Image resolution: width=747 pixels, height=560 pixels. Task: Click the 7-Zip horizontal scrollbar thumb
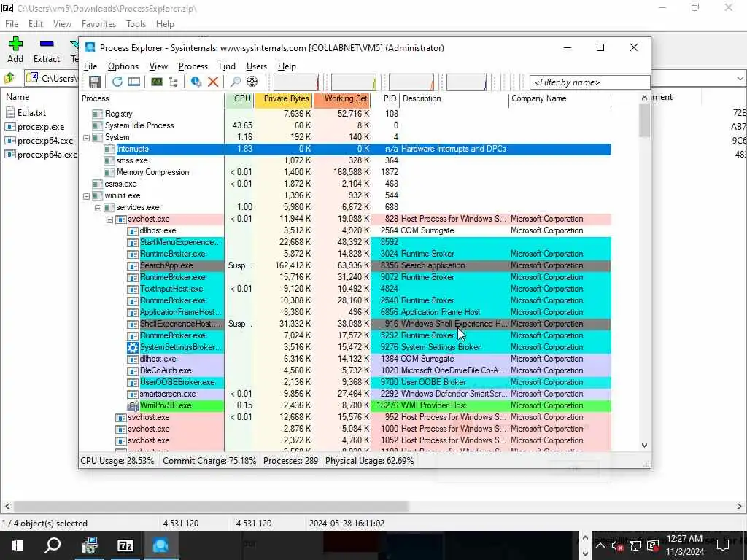[211, 506]
